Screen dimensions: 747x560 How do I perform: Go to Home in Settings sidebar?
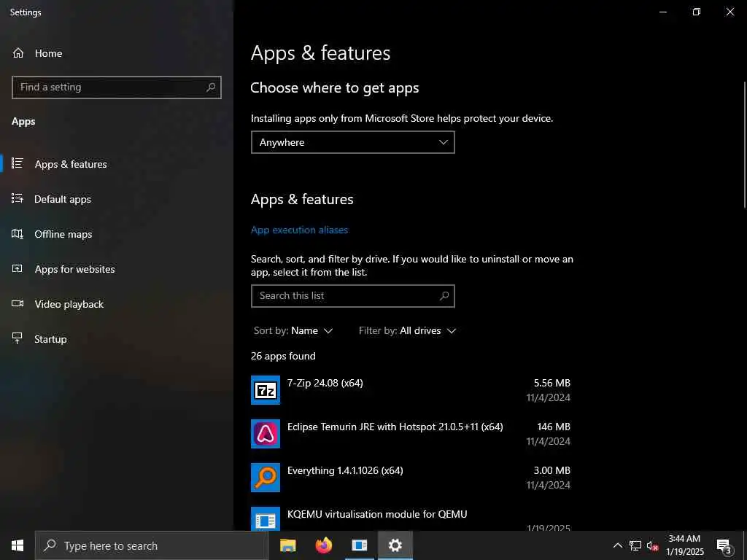pos(117,52)
